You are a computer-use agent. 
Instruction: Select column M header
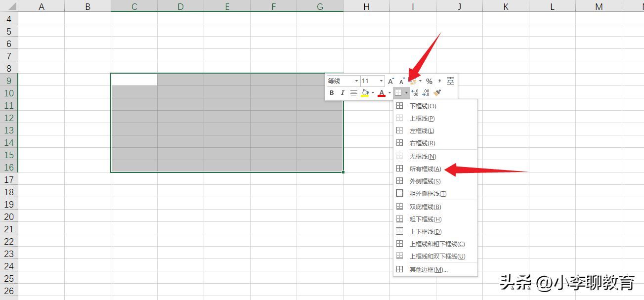pos(599,6)
